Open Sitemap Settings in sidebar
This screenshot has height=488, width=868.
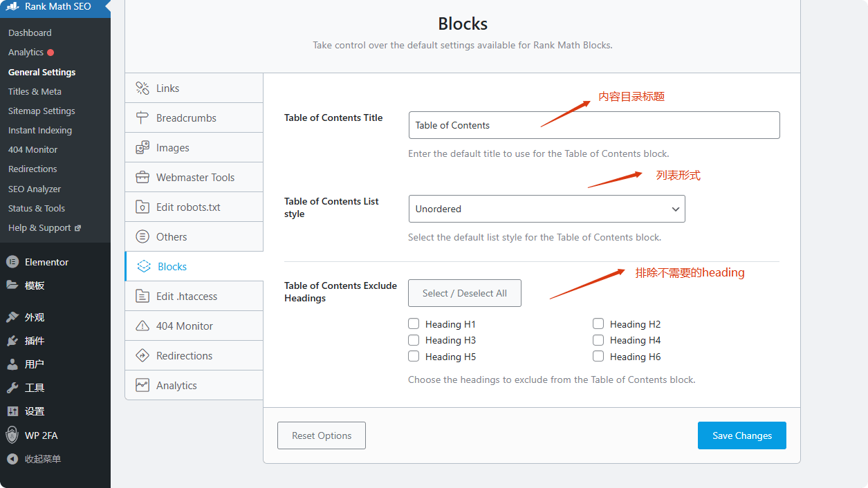point(41,111)
